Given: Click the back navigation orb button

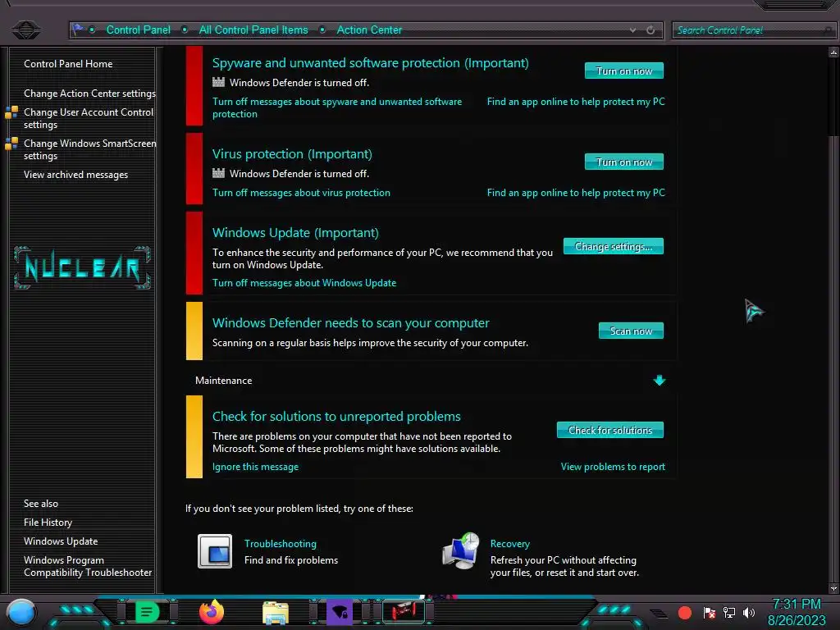Looking at the screenshot, I should click(25, 30).
